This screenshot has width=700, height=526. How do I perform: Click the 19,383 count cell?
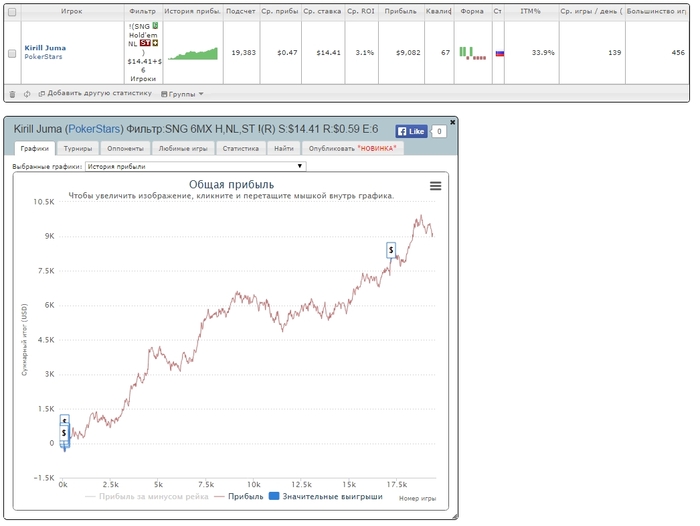(243, 53)
